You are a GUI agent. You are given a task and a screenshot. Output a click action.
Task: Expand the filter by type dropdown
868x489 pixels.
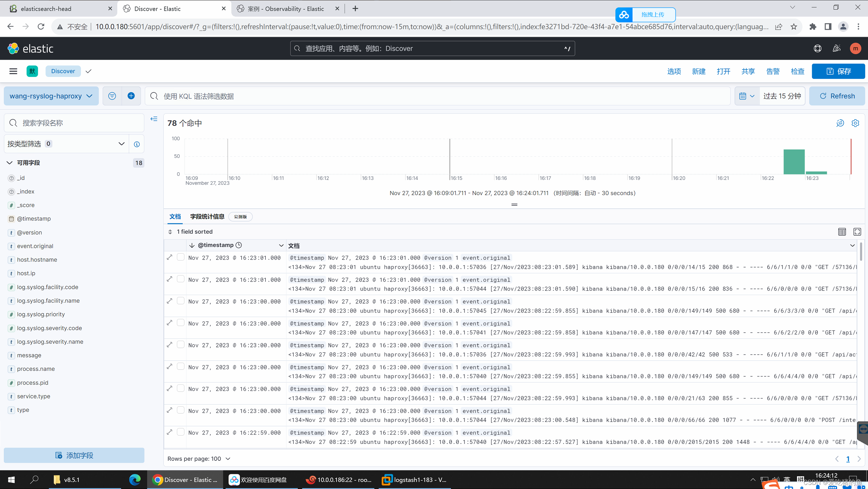click(66, 144)
